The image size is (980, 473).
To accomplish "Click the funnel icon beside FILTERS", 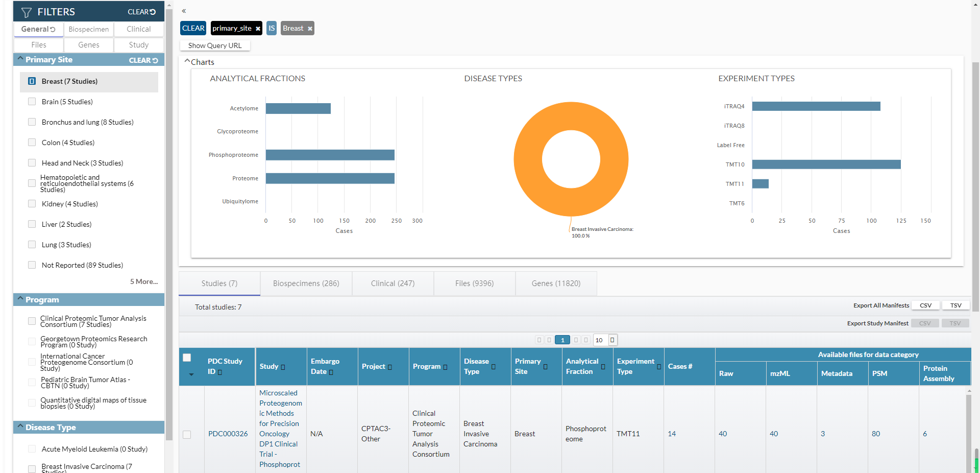I will 27,12.
